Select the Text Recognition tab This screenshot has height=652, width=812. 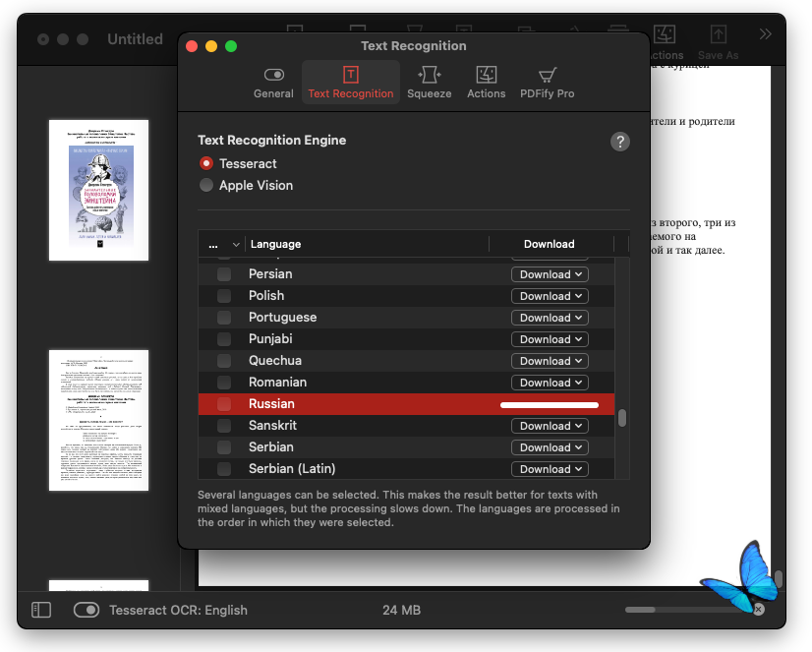[351, 83]
